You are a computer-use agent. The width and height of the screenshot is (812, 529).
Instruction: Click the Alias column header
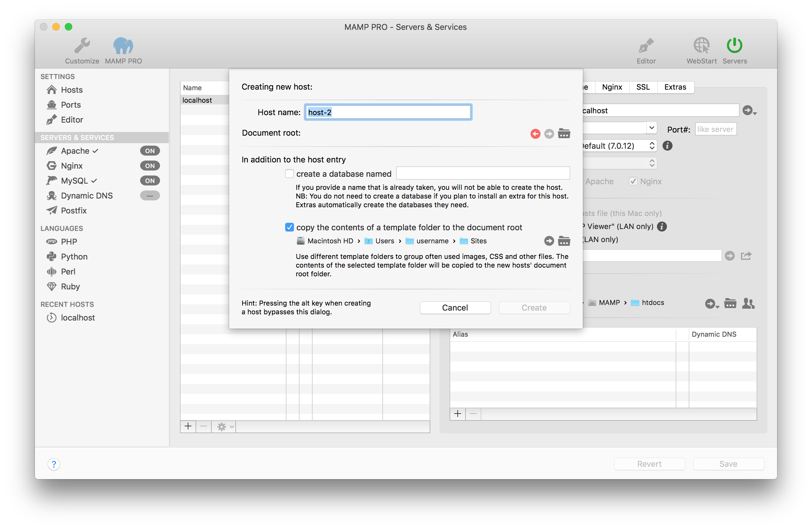pos(563,335)
